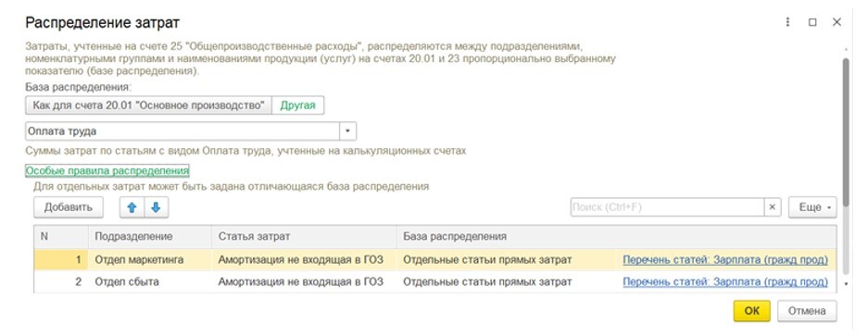Viewport: 868px width, 336px height.
Task: Click the Отмена button
Action: click(807, 311)
